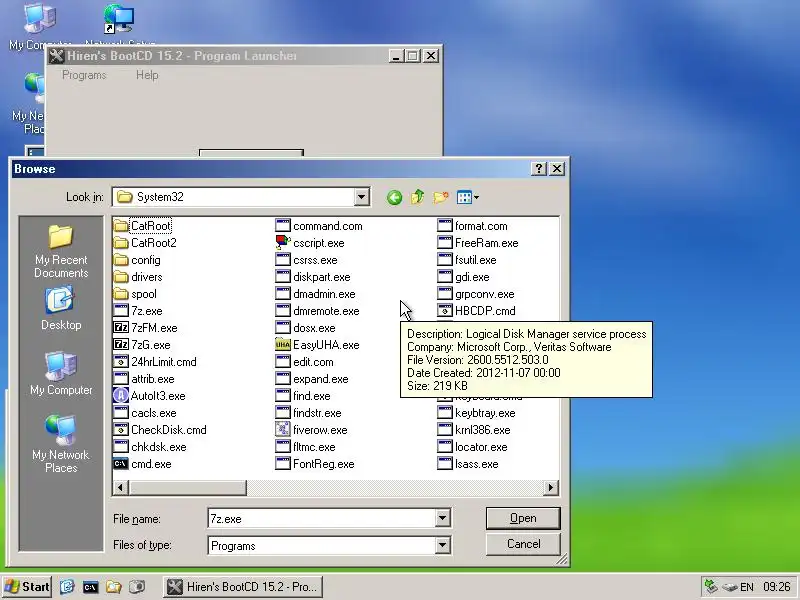Screen dimensions: 800x600
Task: Go up one folder level
Action: point(417,197)
